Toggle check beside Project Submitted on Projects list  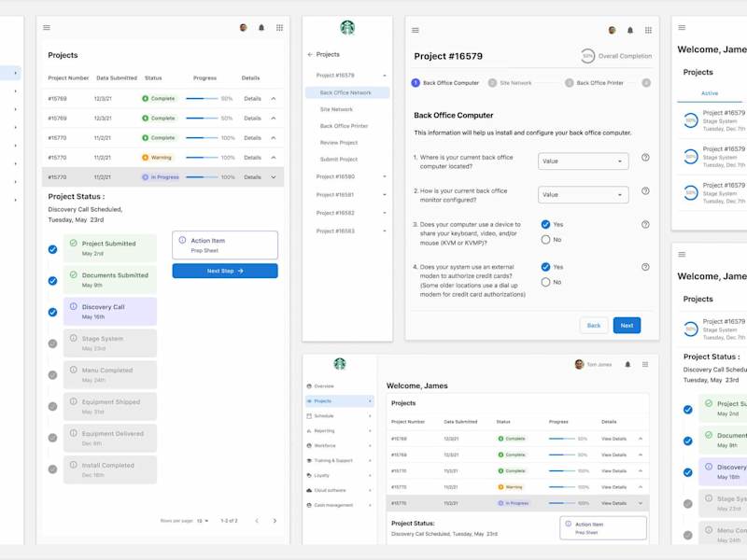tap(53, 249)
